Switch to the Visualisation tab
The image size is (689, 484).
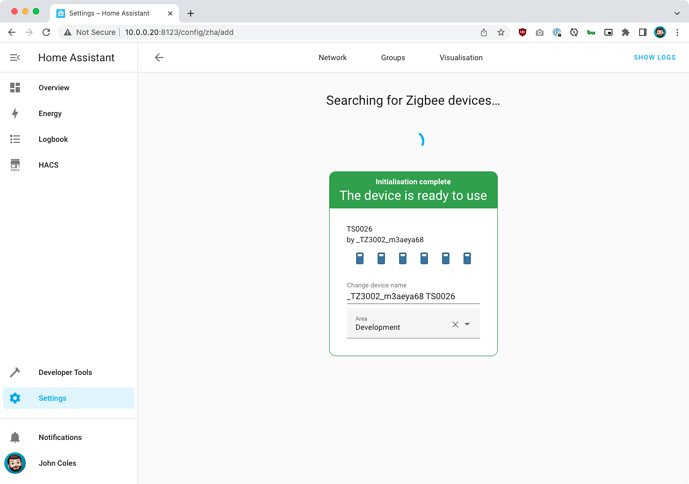pos(461,58)
